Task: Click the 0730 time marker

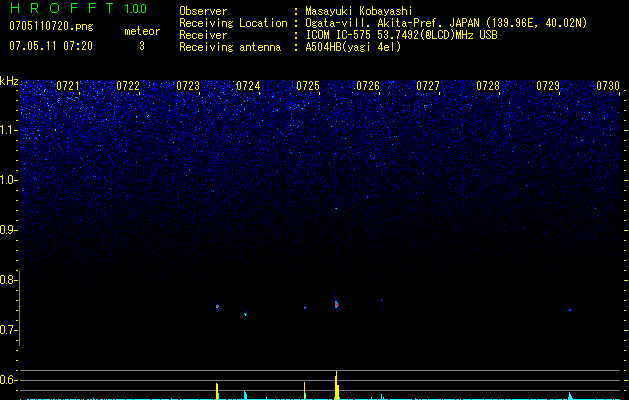Action: pyautogui.click(x=608, y=86)
